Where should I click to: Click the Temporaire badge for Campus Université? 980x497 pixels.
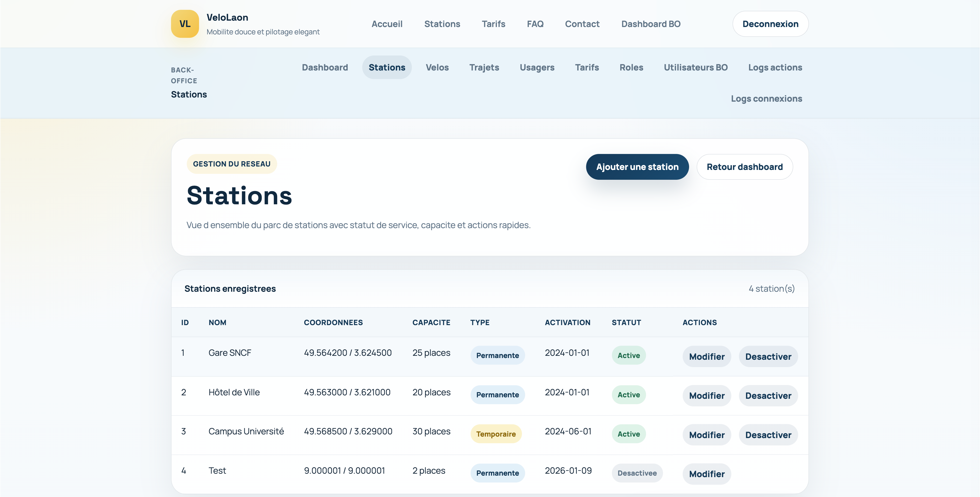tap(496, 433)
